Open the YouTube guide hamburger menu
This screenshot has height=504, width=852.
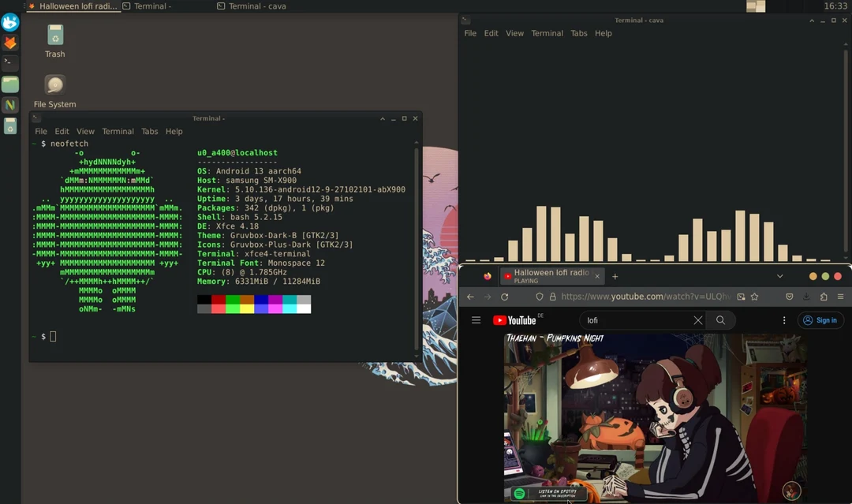point(476,320)
